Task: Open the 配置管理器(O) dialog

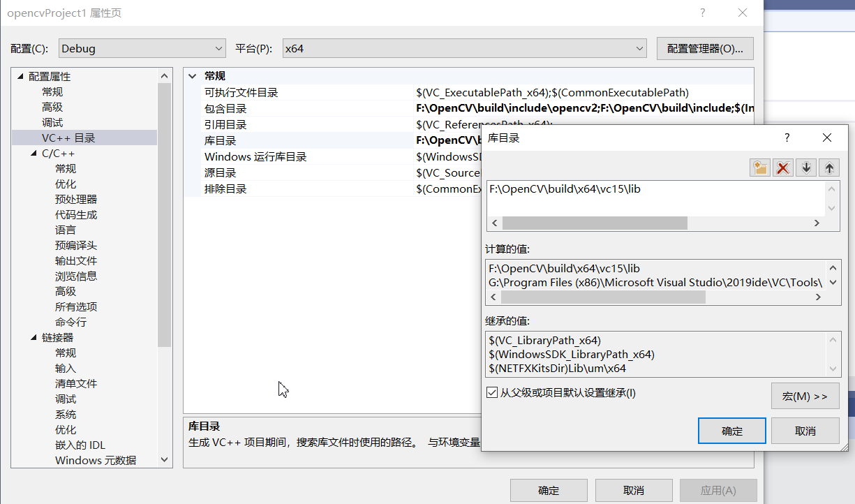Action: coord(704,48)
